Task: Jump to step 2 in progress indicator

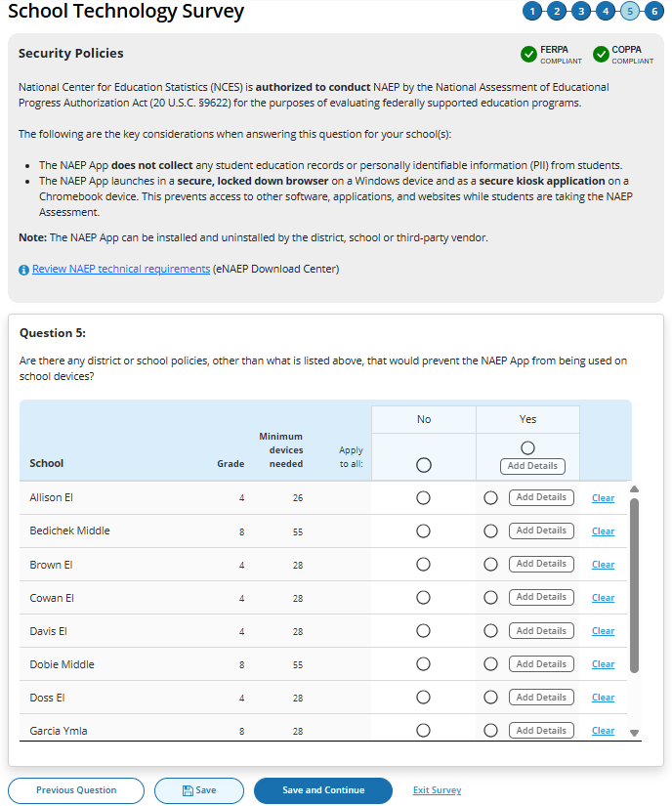Action: pos(557,12)
